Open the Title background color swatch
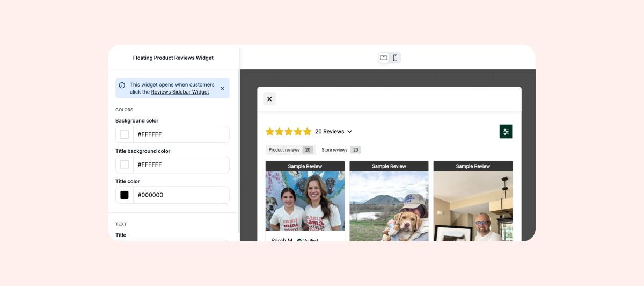 [x=125, y=165]
